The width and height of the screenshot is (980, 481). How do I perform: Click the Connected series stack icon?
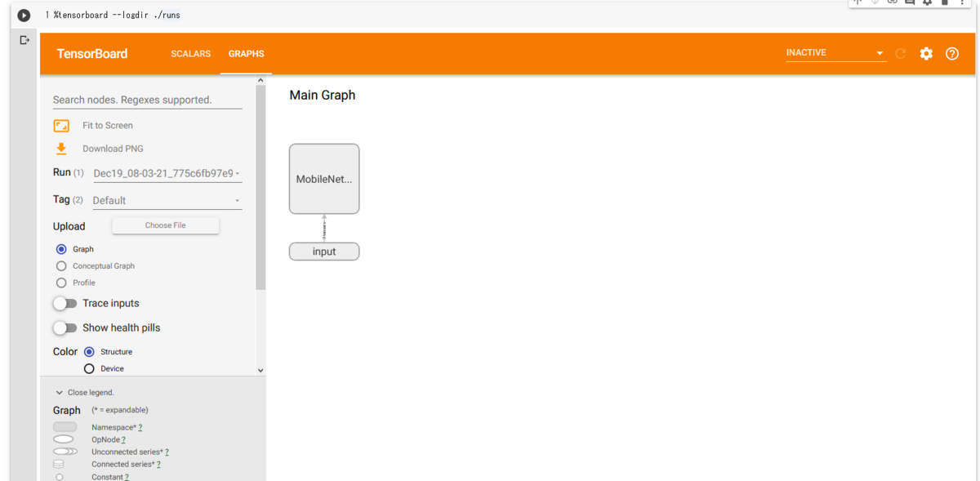coord(59,464)
